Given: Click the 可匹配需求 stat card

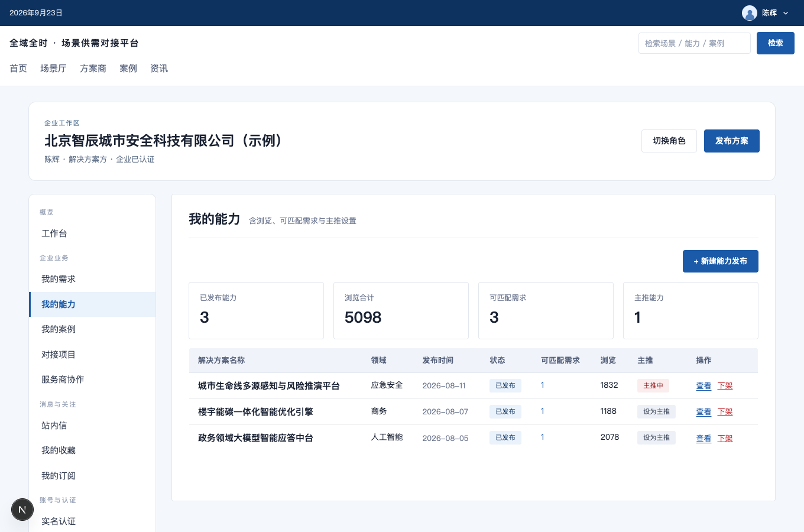Looking at the screenshot, I should 546,310.
